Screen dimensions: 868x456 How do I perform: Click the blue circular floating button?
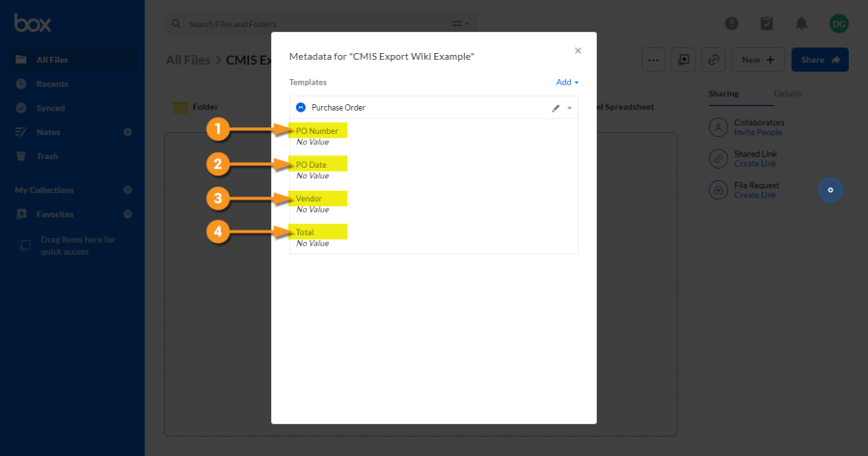830,190
